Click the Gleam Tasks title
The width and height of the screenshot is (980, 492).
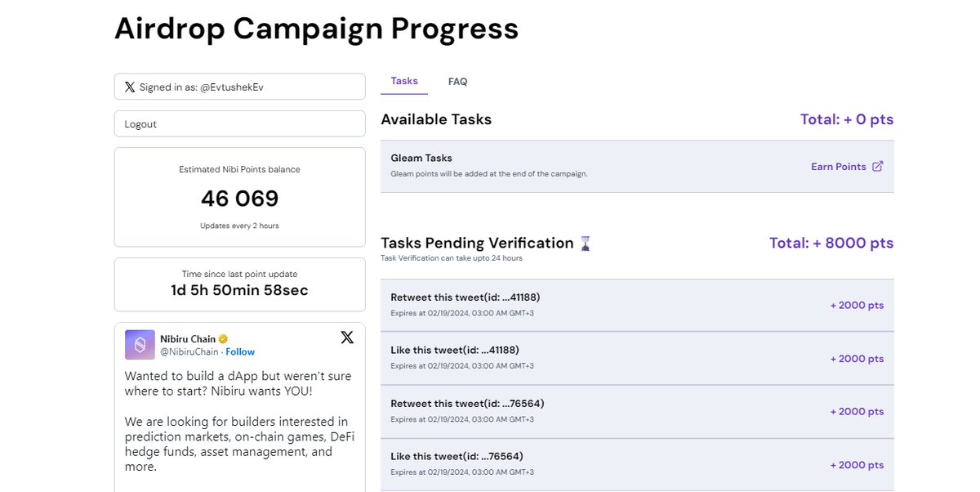[x=421, y=159]
